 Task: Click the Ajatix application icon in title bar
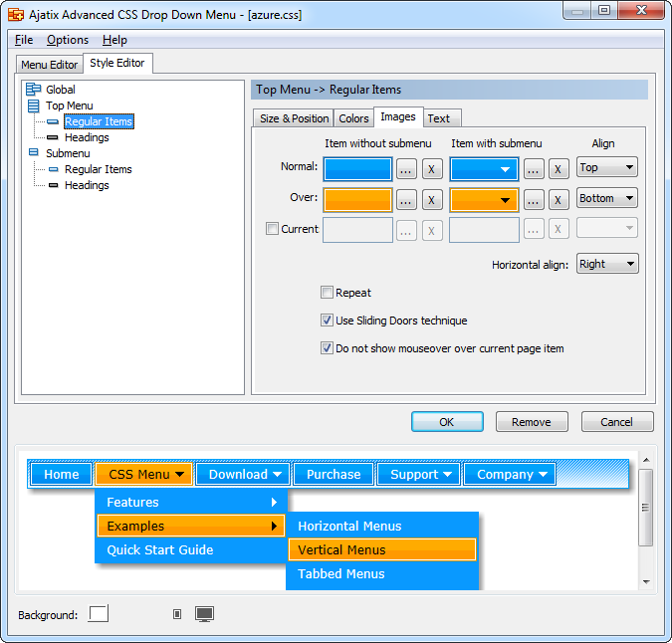(16, 15)
